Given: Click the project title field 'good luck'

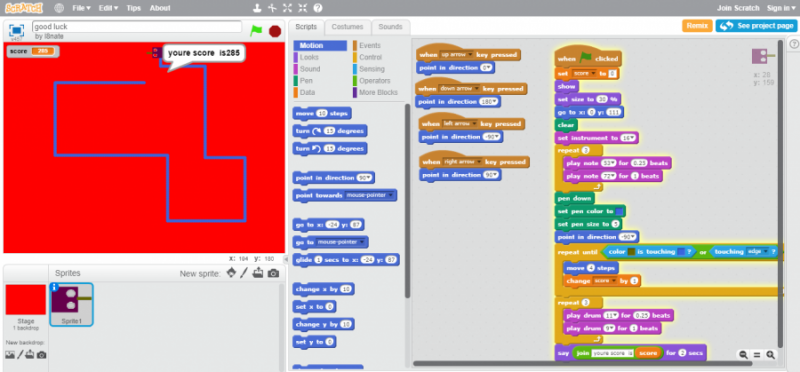Looking at the screenshot, I should (137, 27).
